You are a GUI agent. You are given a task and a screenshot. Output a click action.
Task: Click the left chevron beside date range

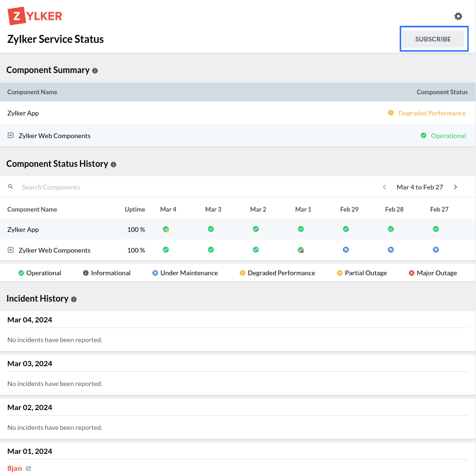click(x=384, y=187)
